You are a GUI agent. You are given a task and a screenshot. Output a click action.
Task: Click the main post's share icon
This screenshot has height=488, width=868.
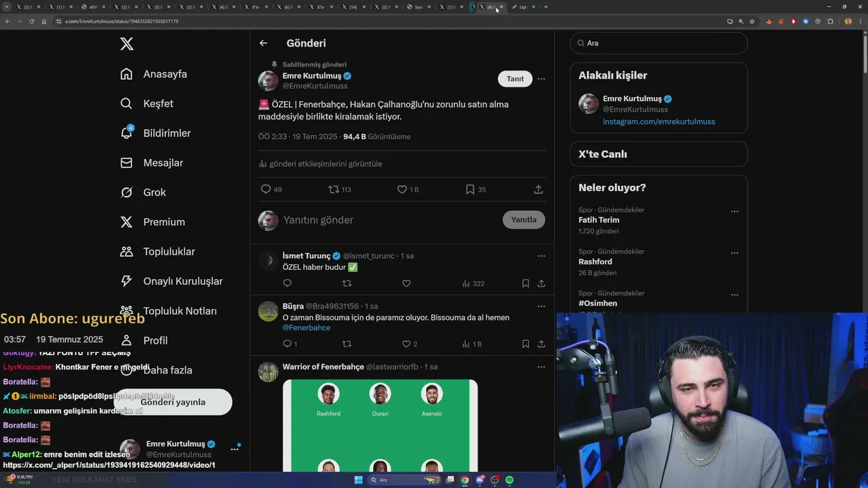(x=538, y=190)
